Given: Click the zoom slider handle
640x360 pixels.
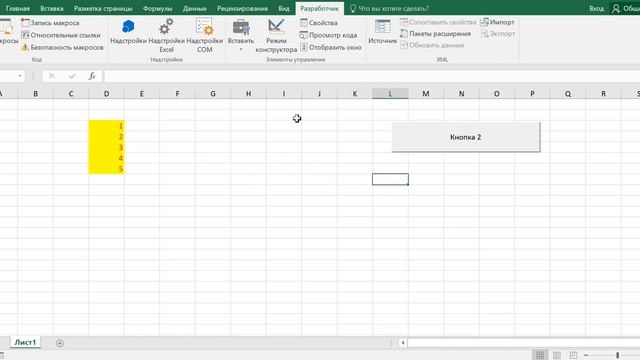Looking at the screenshot, I should 618,356.
